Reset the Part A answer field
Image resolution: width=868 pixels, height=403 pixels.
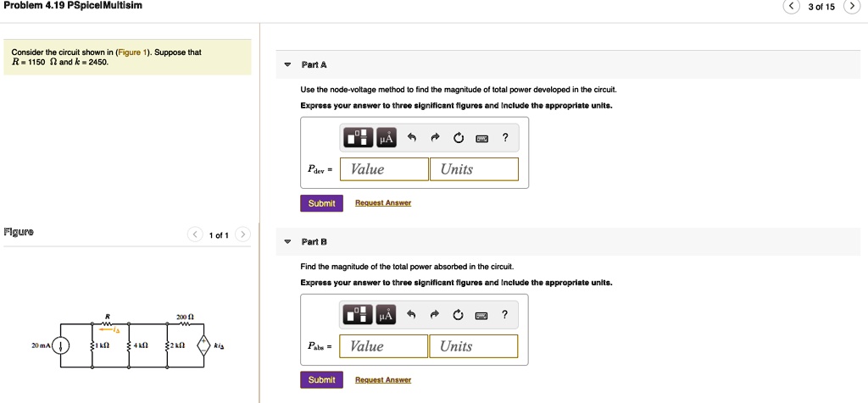[458, 138]
